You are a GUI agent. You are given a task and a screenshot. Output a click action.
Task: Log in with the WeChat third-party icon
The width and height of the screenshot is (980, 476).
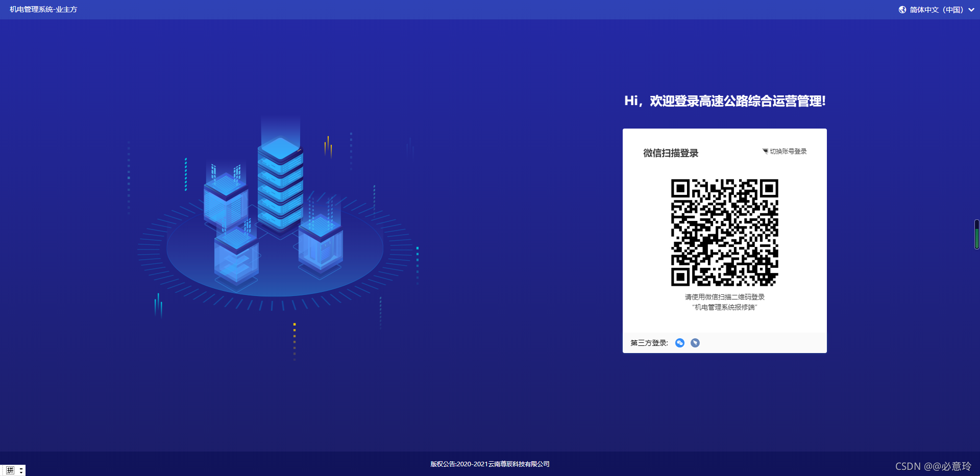coord(679,343)
